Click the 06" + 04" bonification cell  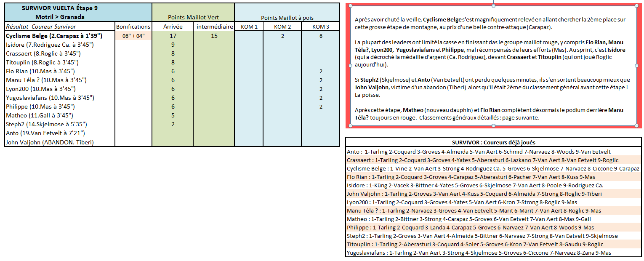coord(133,36)
